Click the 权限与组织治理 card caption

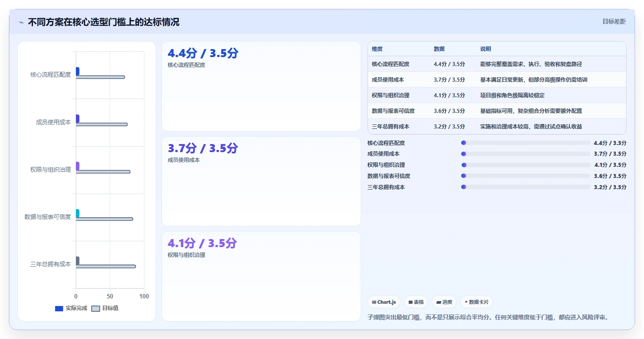(x=186, y=255)
